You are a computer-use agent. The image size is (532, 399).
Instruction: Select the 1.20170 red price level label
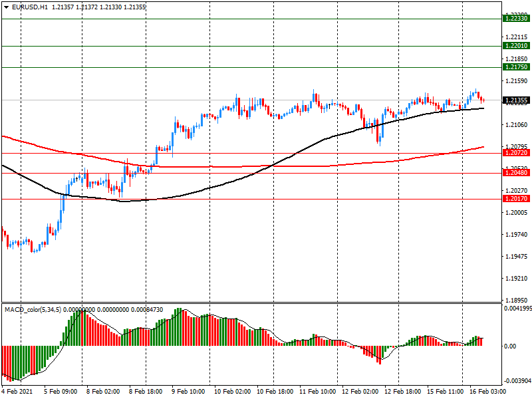(x=516, y=199)
